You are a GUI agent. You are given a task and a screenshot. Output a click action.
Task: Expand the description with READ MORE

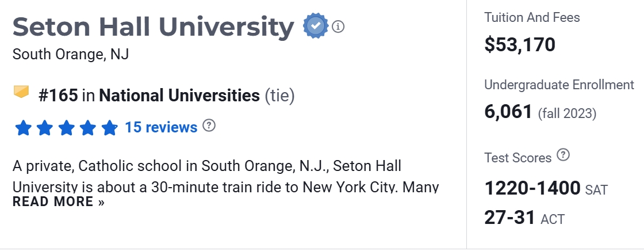(59, 201)
